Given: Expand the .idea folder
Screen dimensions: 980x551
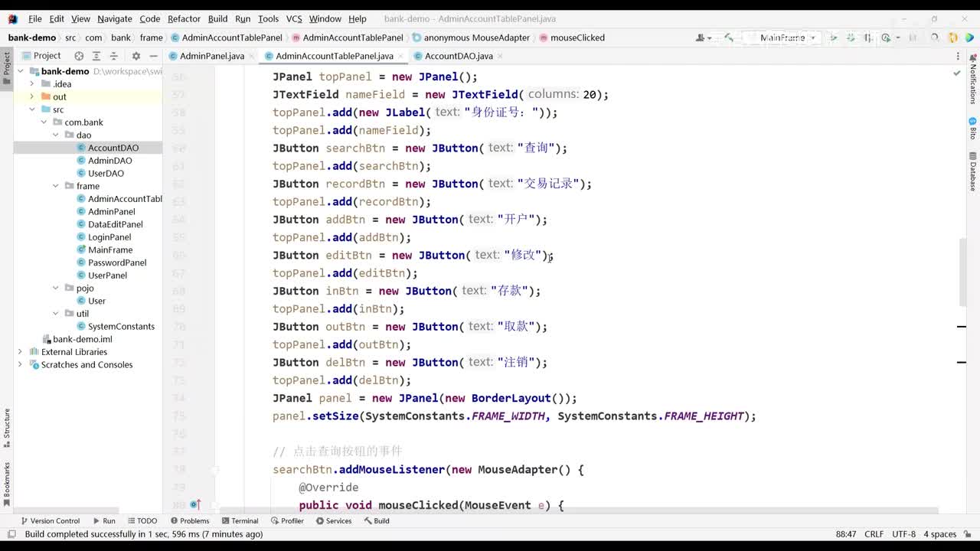Looking at the screenshot, I should point(32,84).
